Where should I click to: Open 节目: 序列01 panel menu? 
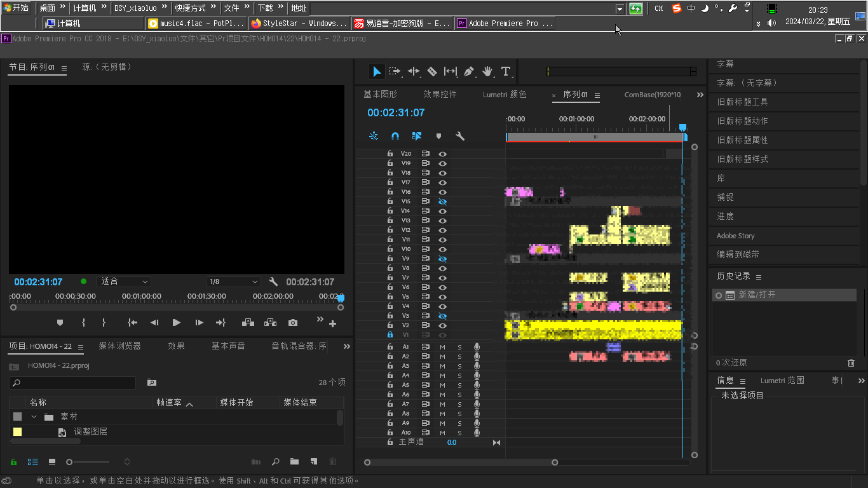[64, 68]
